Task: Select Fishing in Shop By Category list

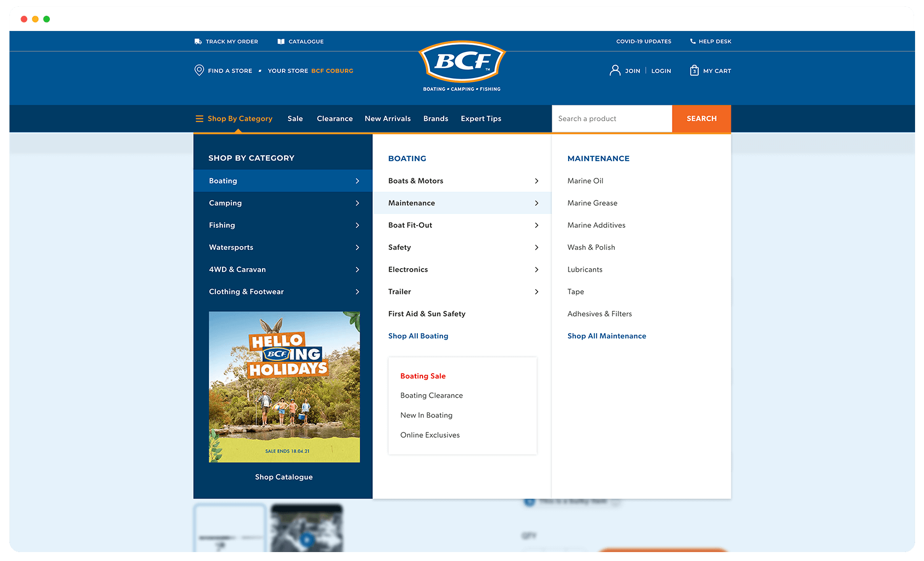Action: 283,225
